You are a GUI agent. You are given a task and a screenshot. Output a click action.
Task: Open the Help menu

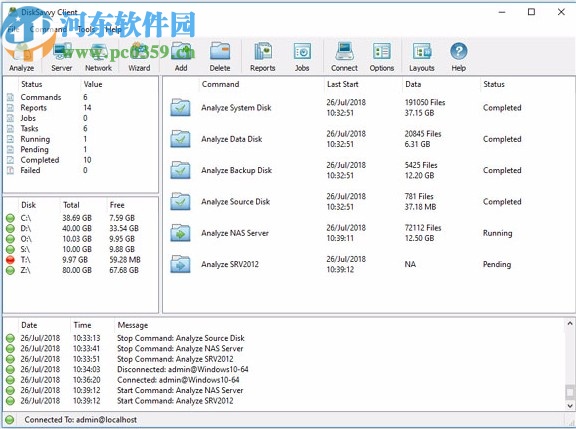(x=113, y=29)
